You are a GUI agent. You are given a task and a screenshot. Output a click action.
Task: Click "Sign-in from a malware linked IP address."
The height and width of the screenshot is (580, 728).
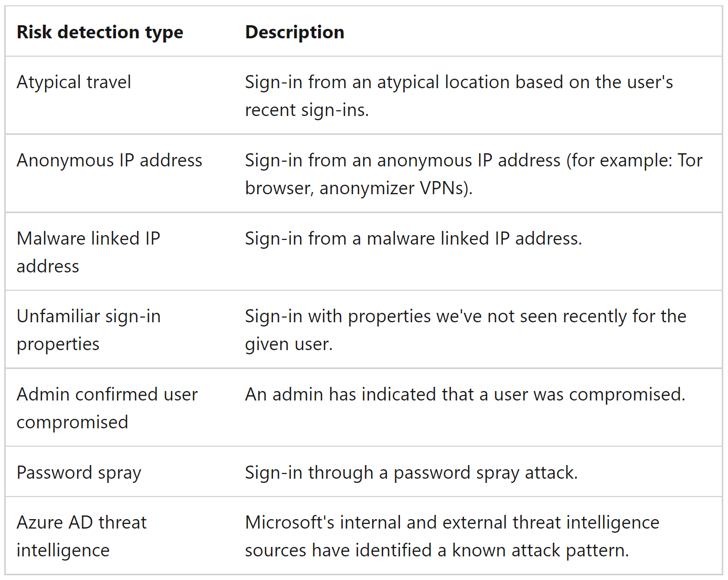coord(413,239)
